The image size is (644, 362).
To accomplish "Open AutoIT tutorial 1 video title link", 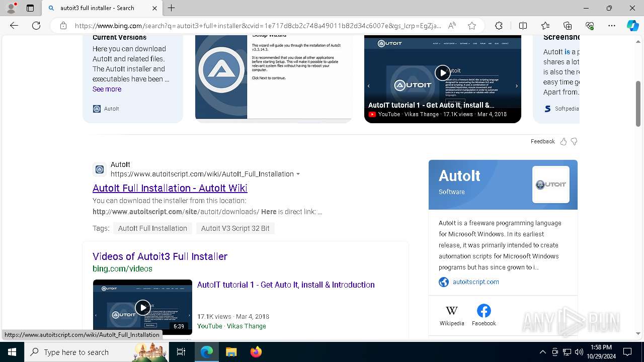I will (286, 285).
